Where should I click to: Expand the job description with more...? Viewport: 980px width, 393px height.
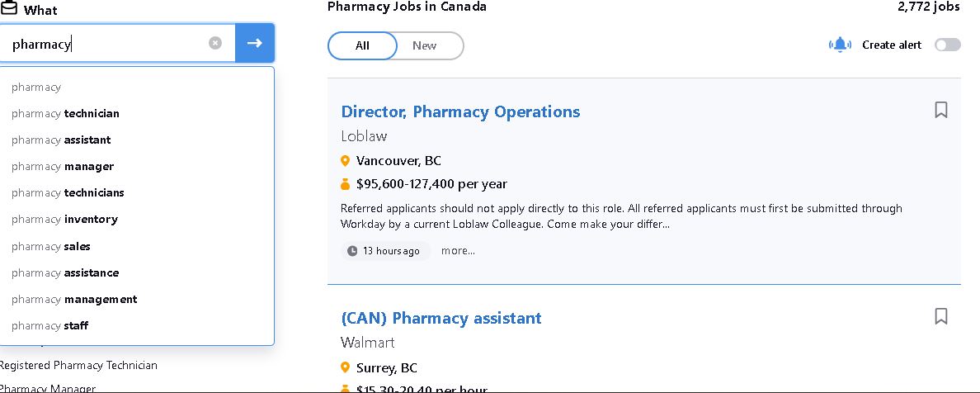tap(458, 251)
